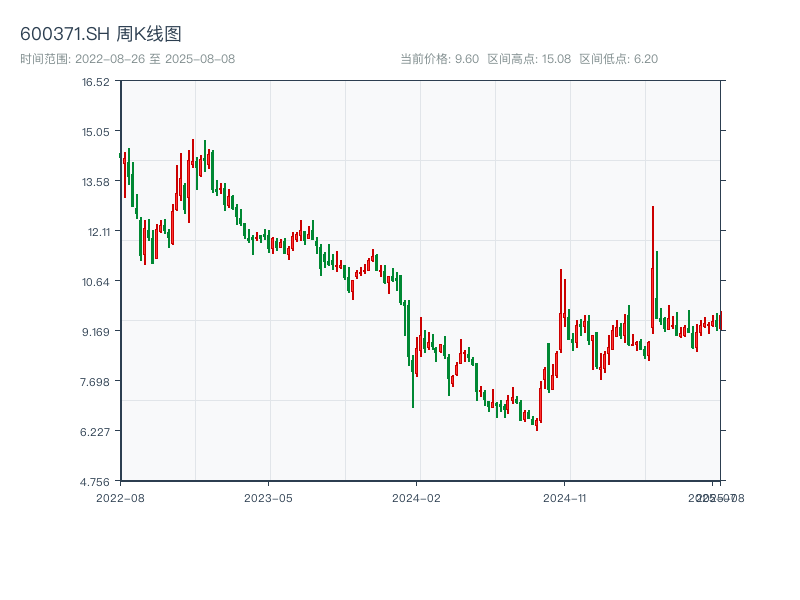
Task: Click the current price label 当前价格: 9.60
Action: (x=439, y=59)
